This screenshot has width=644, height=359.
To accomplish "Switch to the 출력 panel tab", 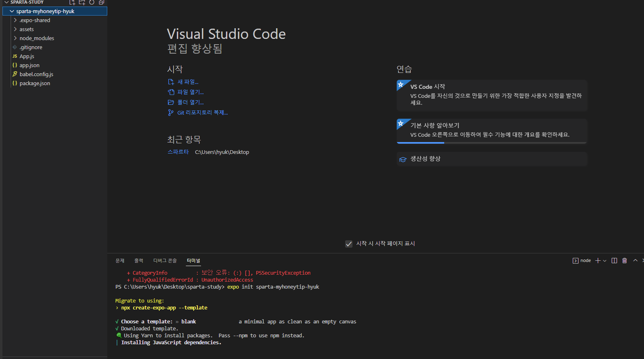I will coord(139,261).
